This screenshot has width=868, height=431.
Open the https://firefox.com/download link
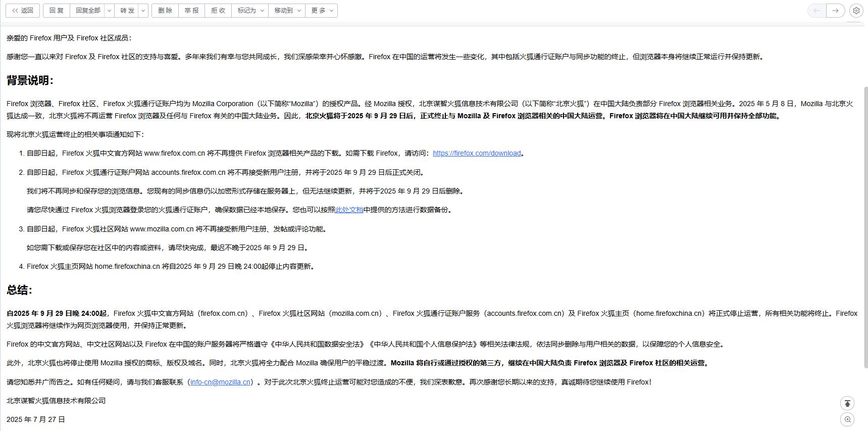click(477, 153)
